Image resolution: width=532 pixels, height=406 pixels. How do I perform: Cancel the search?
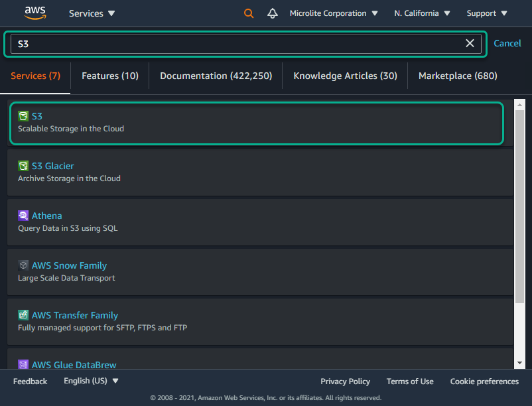tap(507, 43)
